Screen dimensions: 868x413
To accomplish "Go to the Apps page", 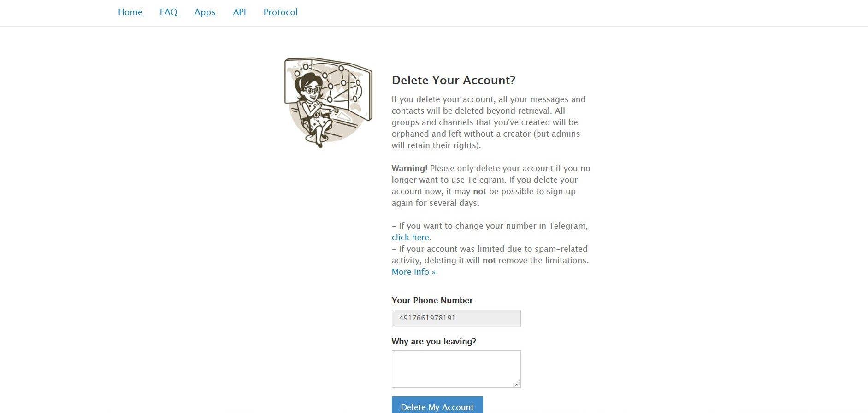I will click(x=205, y=12).
